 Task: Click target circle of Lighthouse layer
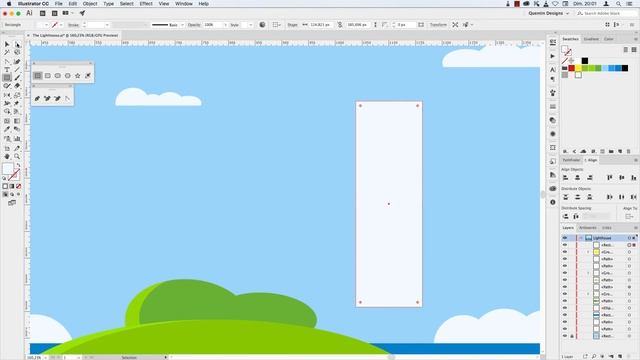pos(629,238)
